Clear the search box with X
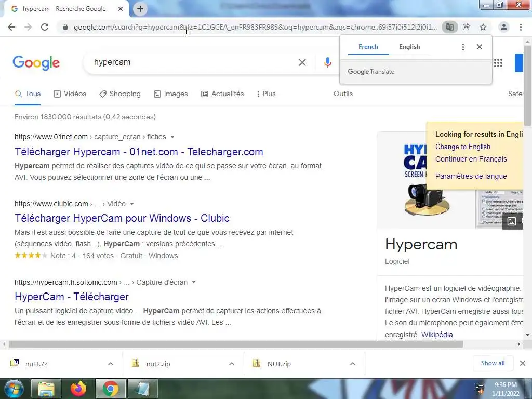This screenshot has height=399, width=532. point(302,62)
